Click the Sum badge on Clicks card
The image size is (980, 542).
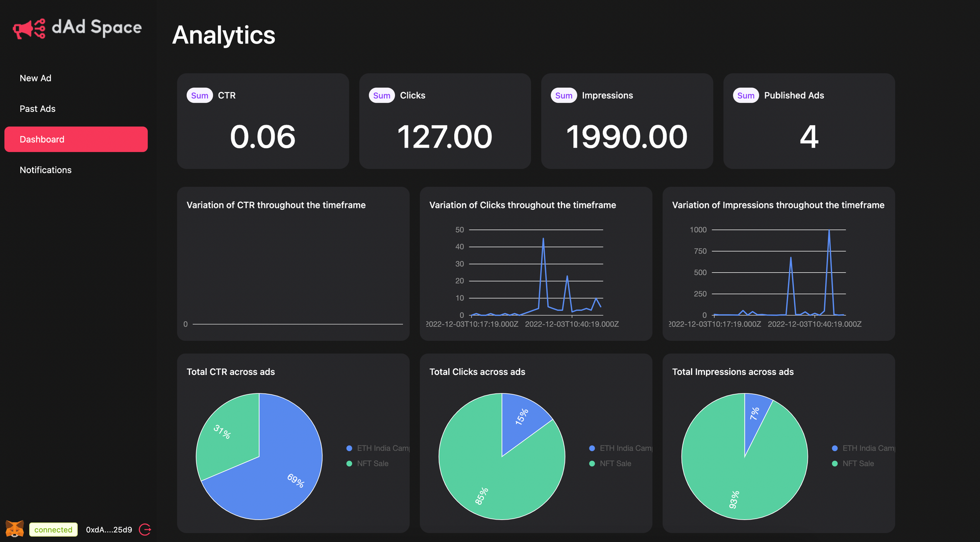tap(382, 96)
